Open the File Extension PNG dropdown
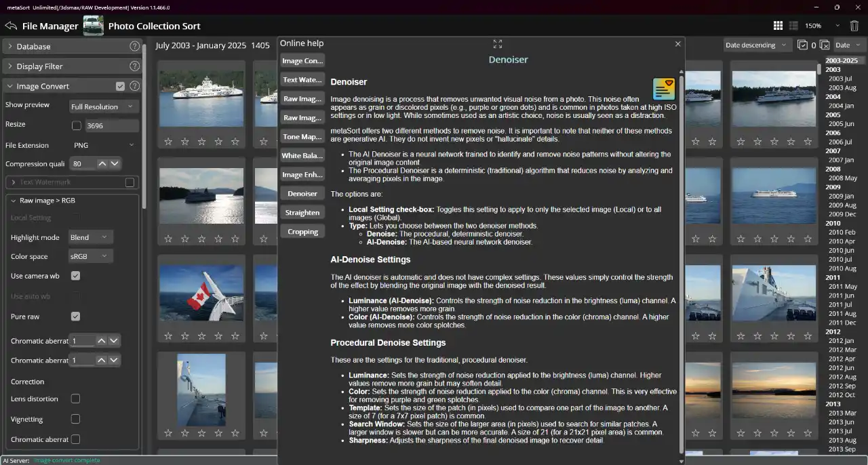 tap(104, 145)
